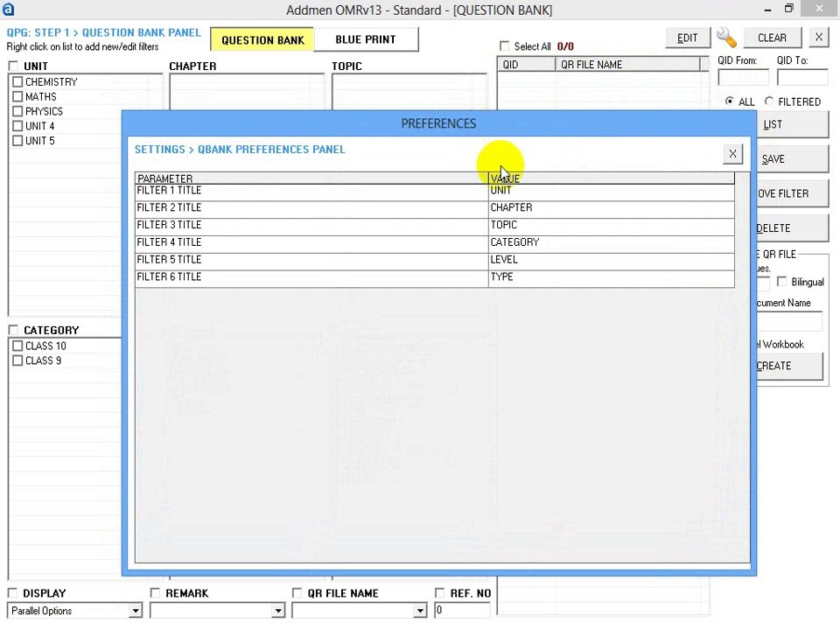Restore down the Addmen window
840x630 pixels.
[x=789, y=9]
